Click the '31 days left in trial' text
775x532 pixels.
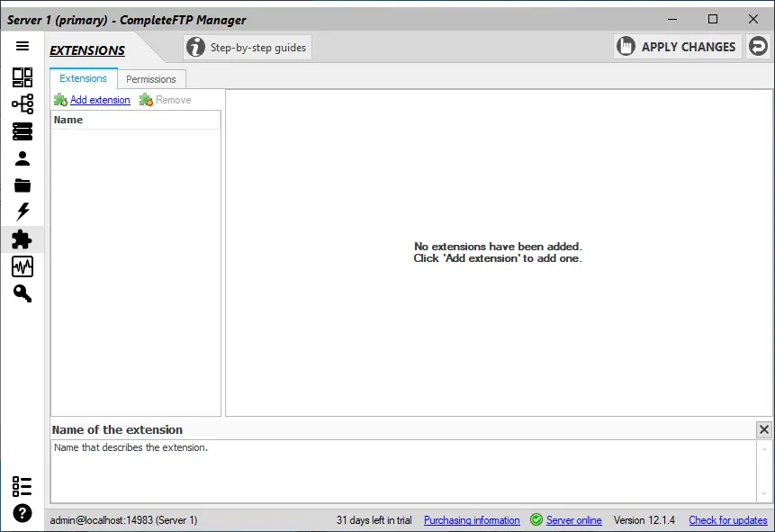tap(374, 520)
